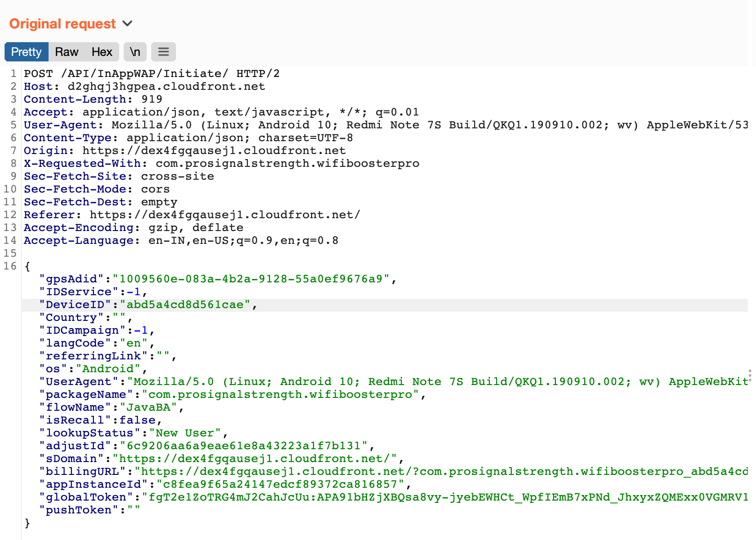756x540 pixels.
Task: Click the packageName JSON value
Action: [x=280, y=395]
